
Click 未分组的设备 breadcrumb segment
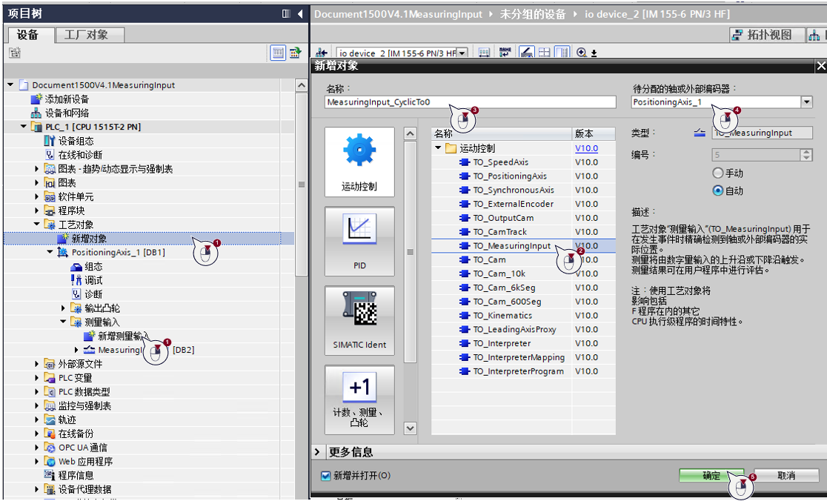click(532, 14)
